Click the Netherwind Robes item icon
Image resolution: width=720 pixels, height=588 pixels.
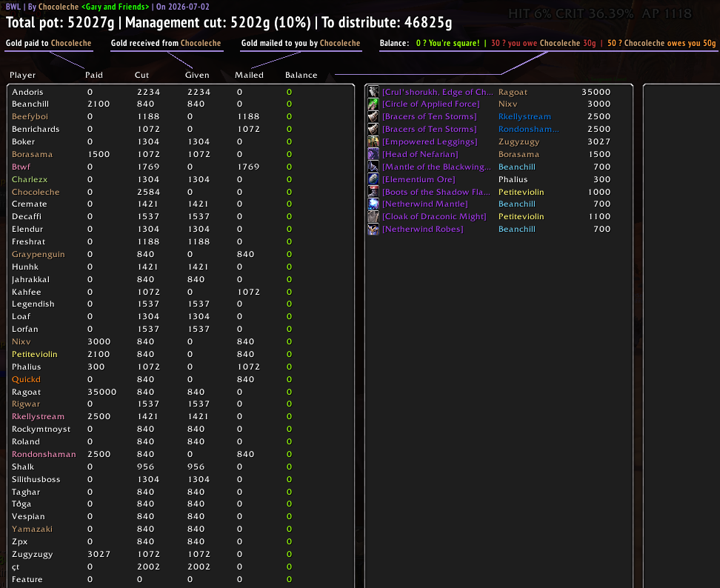pos(373,229)
